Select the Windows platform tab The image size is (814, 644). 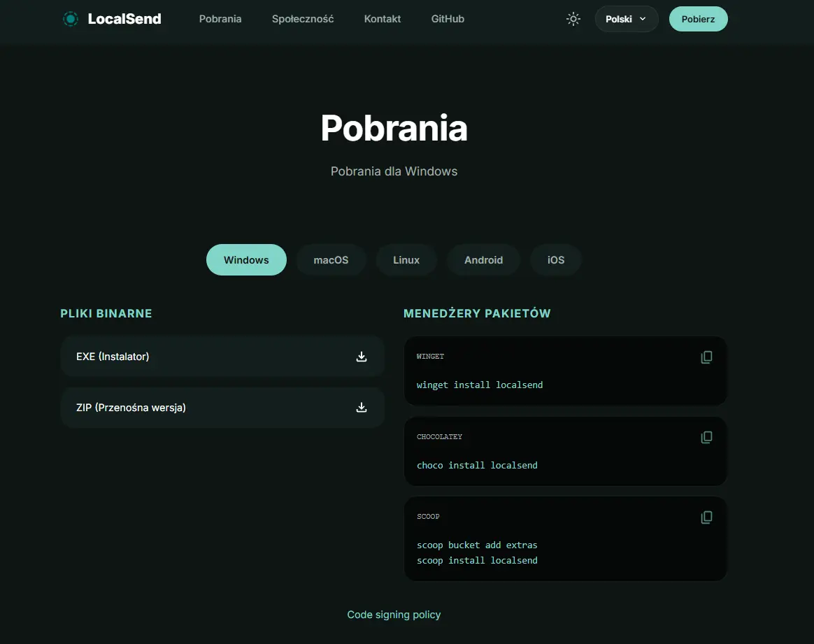(x=246, y=260)
